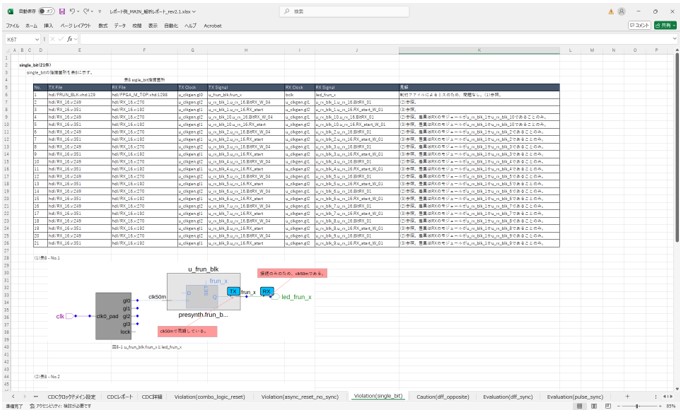Toggle the AutoSave switch
This screenshot has height=417, width=680.
[x=46, y=11]
